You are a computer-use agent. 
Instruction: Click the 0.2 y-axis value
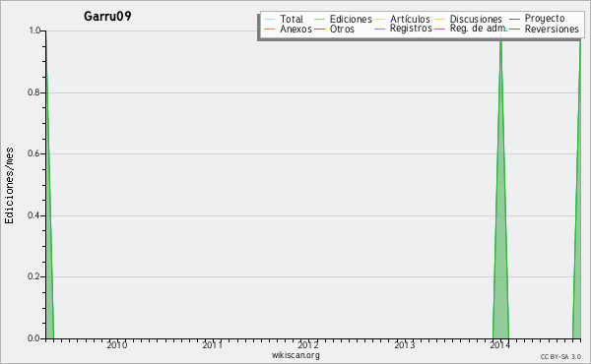[34, 276]
